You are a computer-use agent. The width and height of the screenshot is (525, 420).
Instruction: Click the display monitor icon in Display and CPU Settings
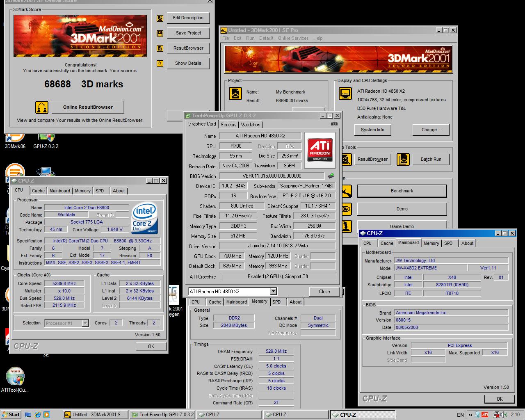click(345, 94)
